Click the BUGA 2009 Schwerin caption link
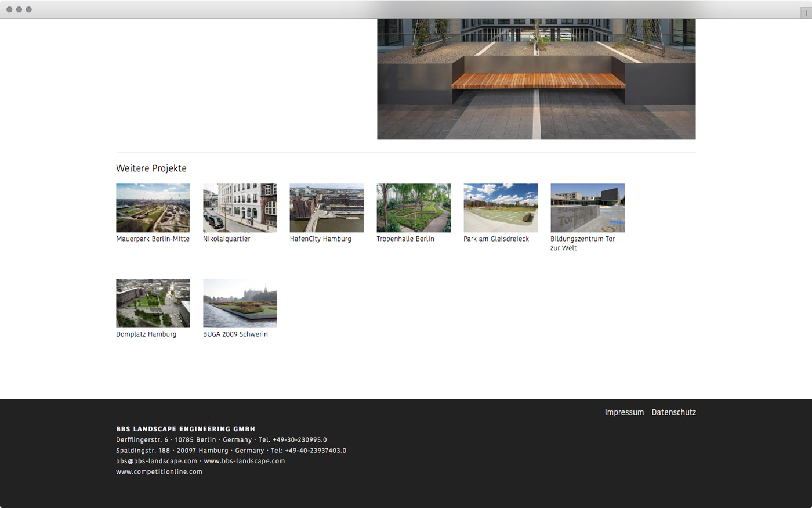Image resolution: width=812 pixels, height=508 pixels. coord(235,334)
